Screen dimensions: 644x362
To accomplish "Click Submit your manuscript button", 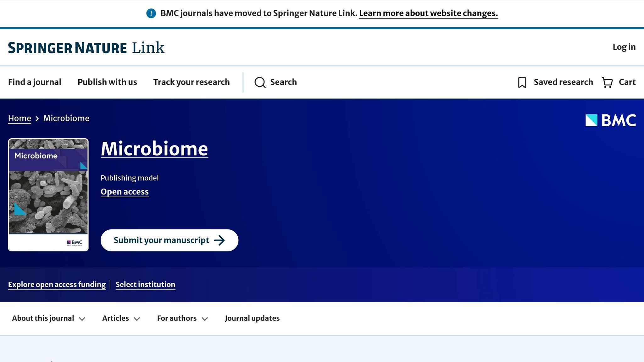I will click(x=169, y=240).
